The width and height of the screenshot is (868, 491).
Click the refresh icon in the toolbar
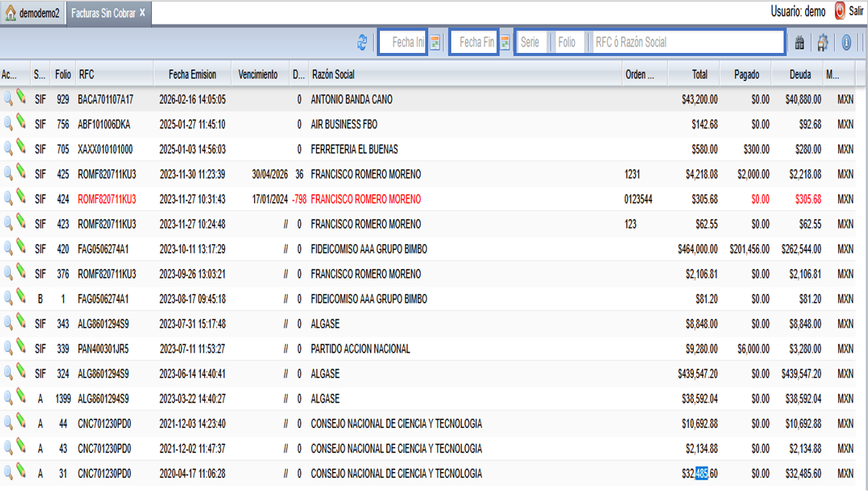pos(362,42)
